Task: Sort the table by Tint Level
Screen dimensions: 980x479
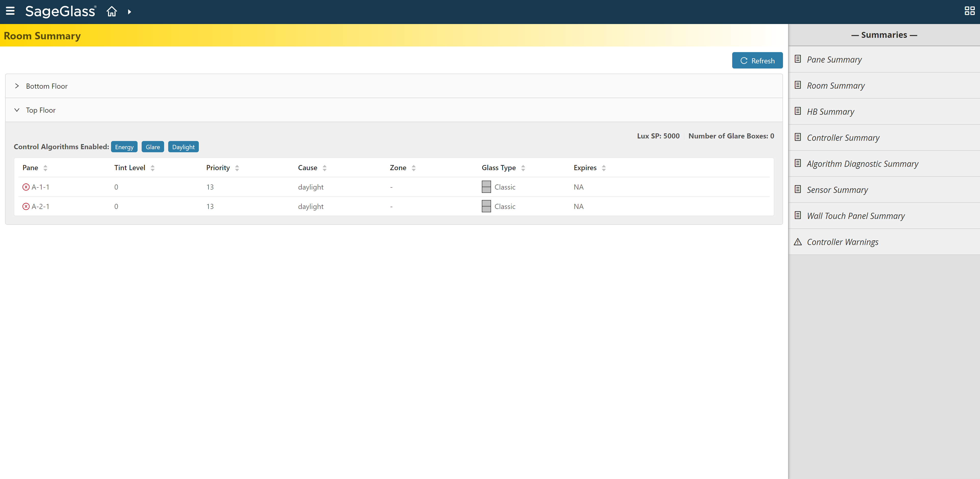Action: pyautogui.click(x=153, y=168)
